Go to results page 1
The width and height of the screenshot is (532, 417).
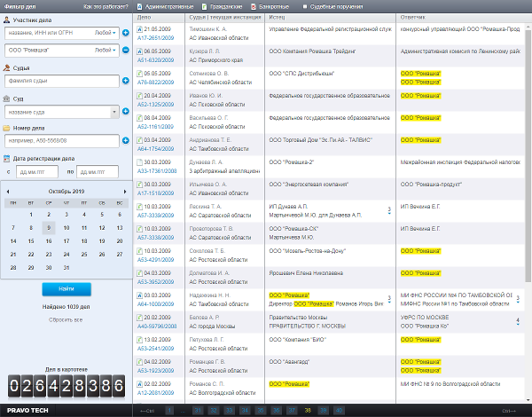click(170, 411)
